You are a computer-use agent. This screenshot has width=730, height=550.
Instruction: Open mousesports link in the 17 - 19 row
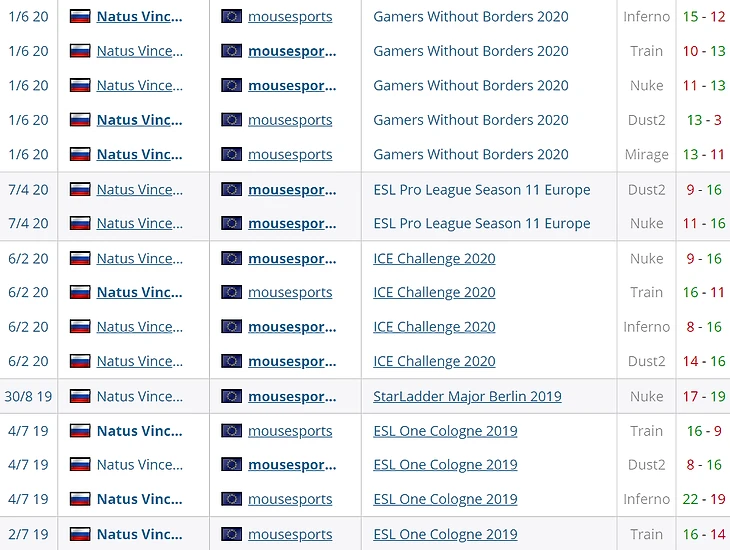pyautogui.click(x=292, y=396)
